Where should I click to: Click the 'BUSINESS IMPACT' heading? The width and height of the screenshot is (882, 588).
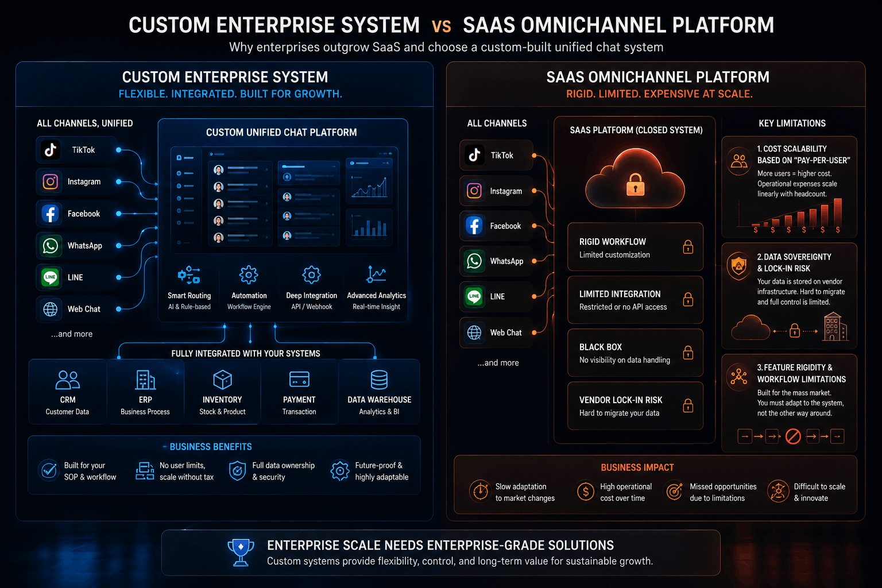(637, 467)
